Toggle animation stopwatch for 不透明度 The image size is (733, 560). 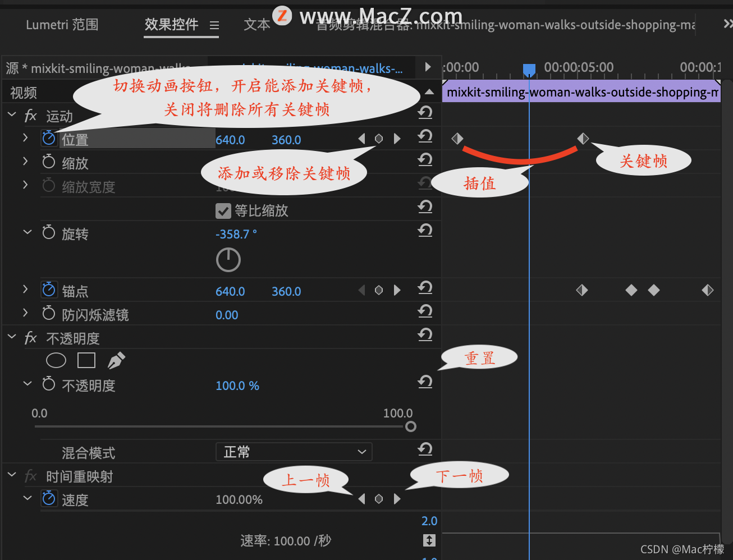pos(49,384)
